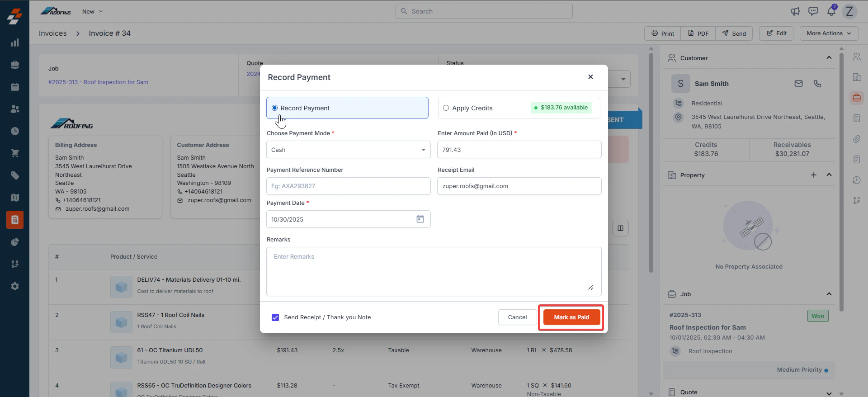Open the map sidebar icon
868x397 pixels.
[15, 198]
